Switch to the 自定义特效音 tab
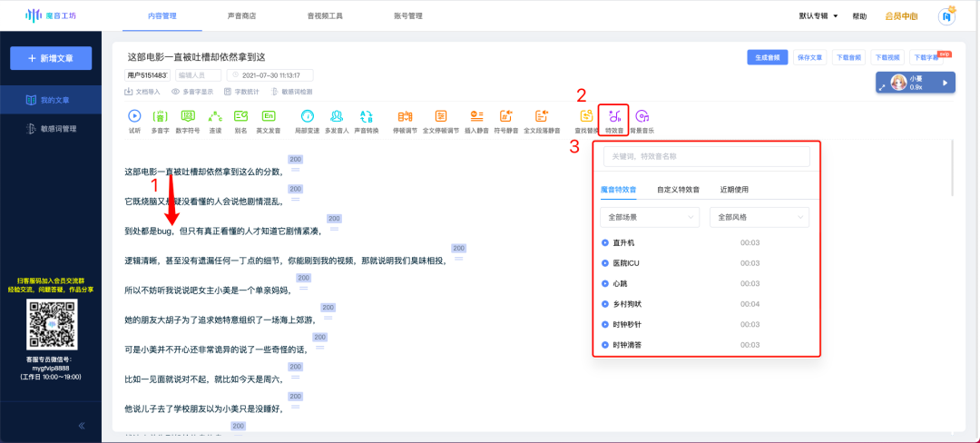 click(678, 190)
